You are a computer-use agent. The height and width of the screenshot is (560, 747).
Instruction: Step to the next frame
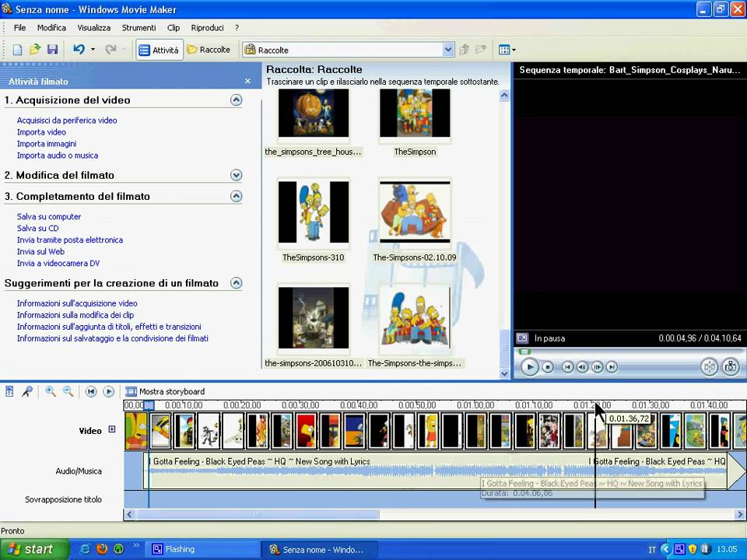(x=597, y=366)
